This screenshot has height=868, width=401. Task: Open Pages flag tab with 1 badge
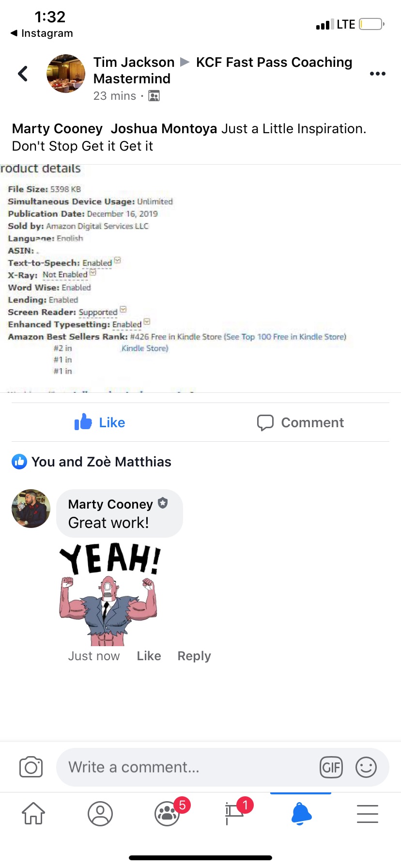[234, 813]
